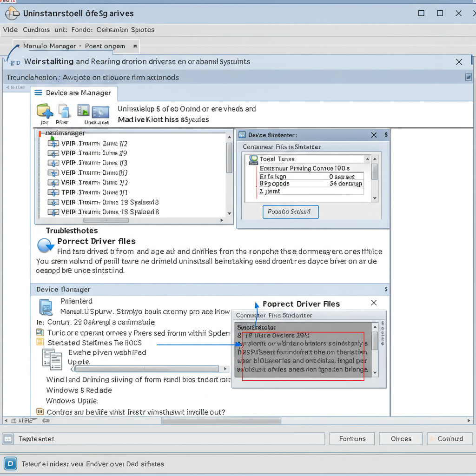Click the bottom window horizontal scrollbar thumb
This screenshot has width=476, height=476.
click(x=221, y=421)
